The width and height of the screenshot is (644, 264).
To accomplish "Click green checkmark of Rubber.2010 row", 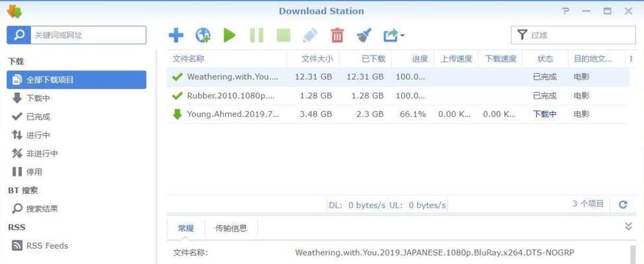I will pyautogui.click(x=177, y=96).
